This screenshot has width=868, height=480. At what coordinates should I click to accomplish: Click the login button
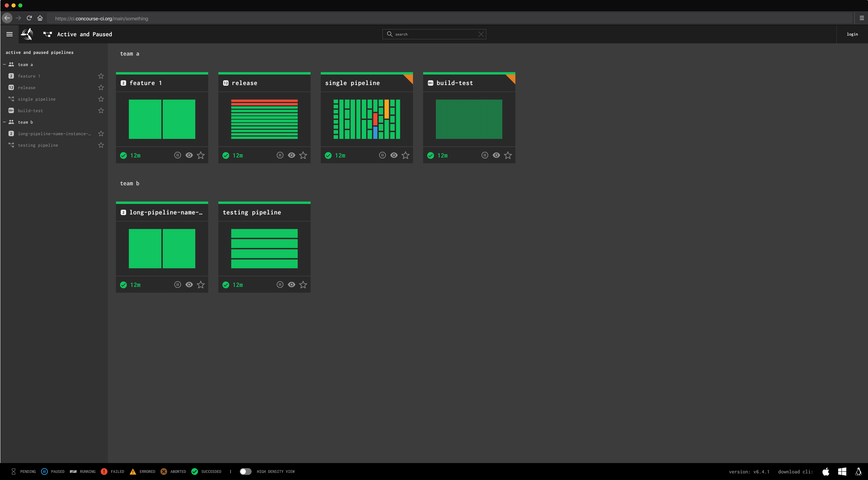[852, 34]
